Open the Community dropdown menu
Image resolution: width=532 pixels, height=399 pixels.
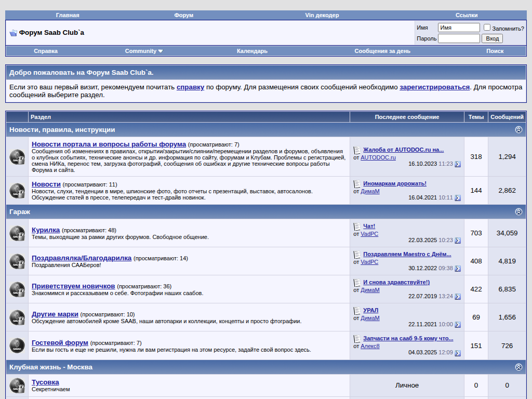point(144,51)
